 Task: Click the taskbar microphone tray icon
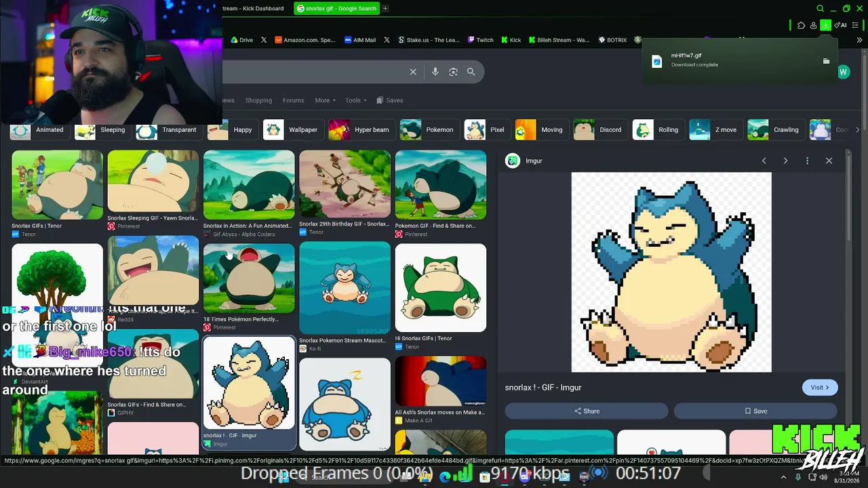tap(798, 477)
